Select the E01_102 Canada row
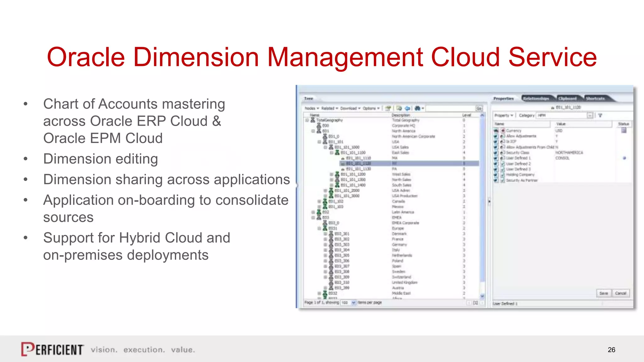Image resolution: width=644 pixels, height=362 pixels. [392, 201]
